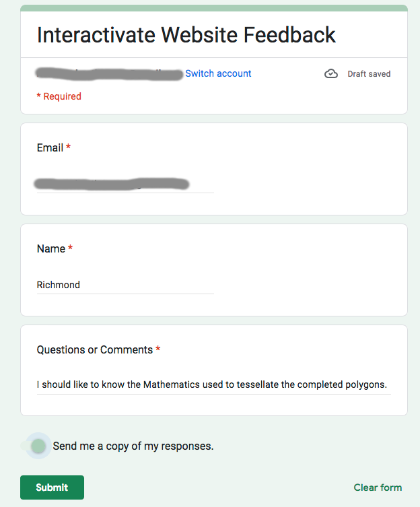Click the green bar atop the form header

pos(214,8)
